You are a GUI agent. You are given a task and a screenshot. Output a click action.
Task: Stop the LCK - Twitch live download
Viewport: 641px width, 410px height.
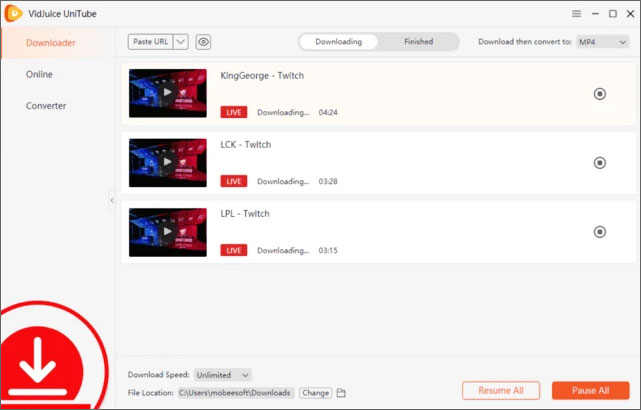point(599,163)
